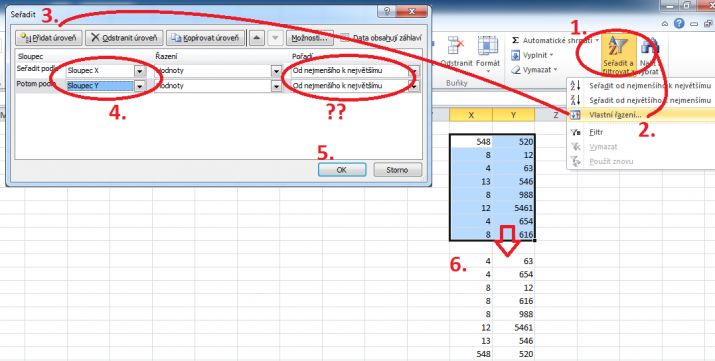Open the Seřadit a filtrovat ribbon icon
The width and height of the screenshot is (715, 361).
618,56
